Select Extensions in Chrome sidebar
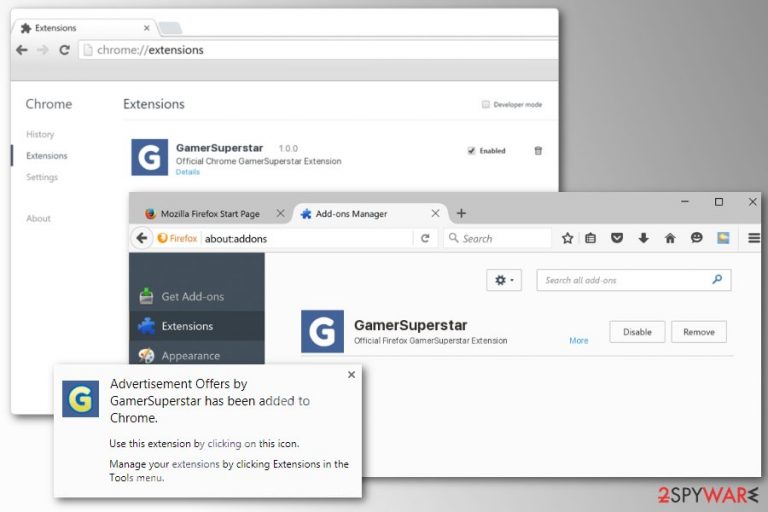This screenshot has width=768, height=512. [x=47, y=156]
